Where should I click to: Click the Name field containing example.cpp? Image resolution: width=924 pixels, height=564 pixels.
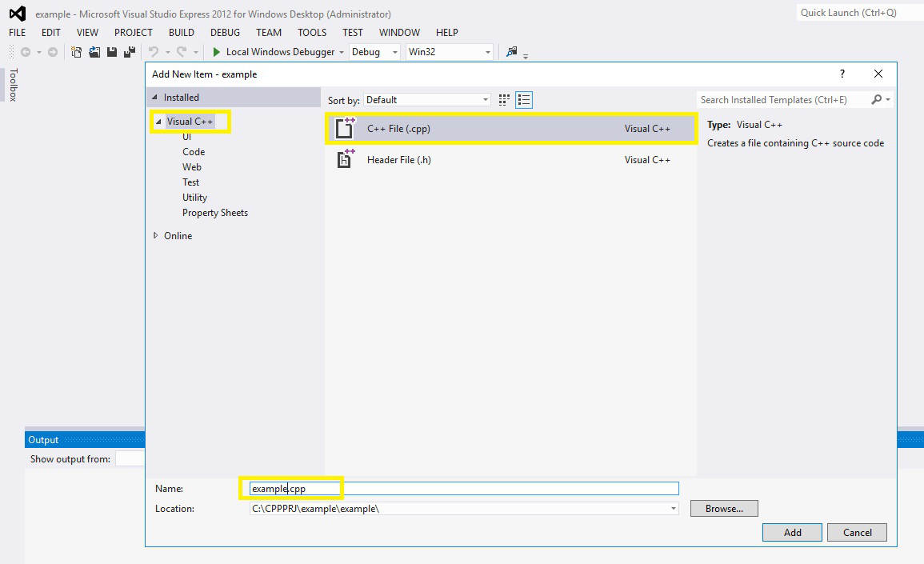464,489
